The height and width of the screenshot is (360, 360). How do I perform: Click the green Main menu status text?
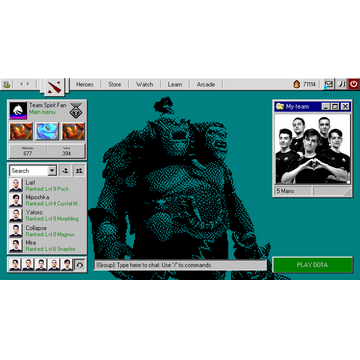click(42, 112)
